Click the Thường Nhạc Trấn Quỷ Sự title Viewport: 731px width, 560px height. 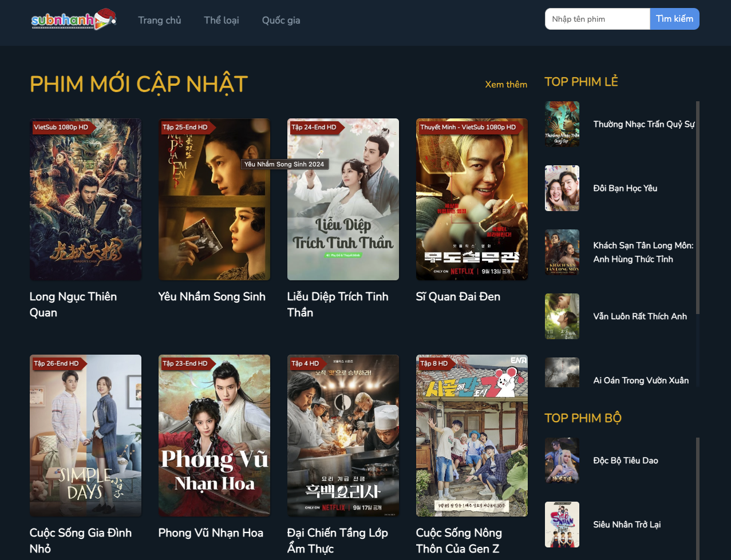tap(644, 124)
